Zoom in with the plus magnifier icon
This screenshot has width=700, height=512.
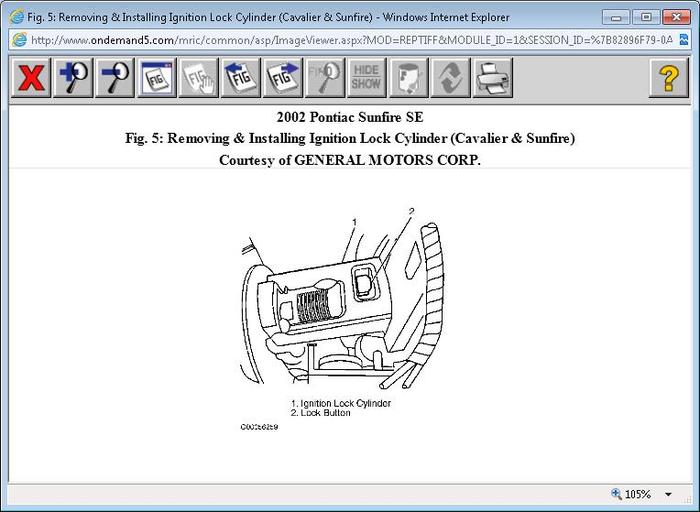click(x=73, y=78)
